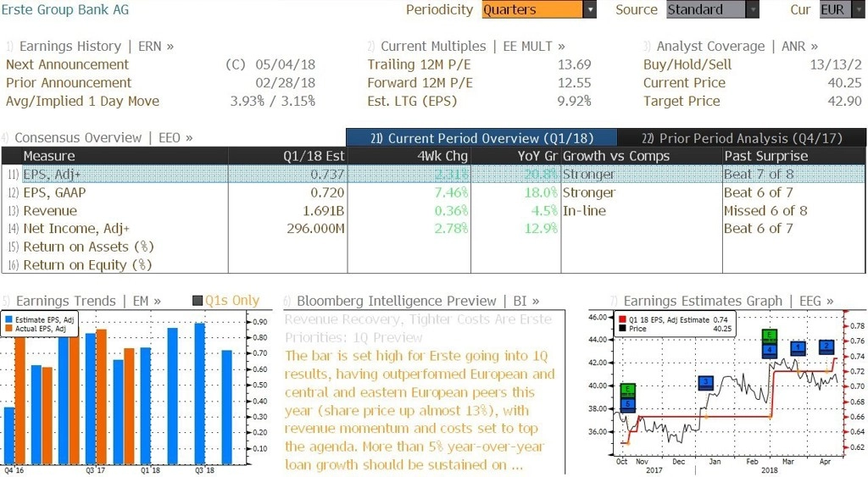Open the Source dropdown arrow
868x477 pixels.
click(753, 9)
